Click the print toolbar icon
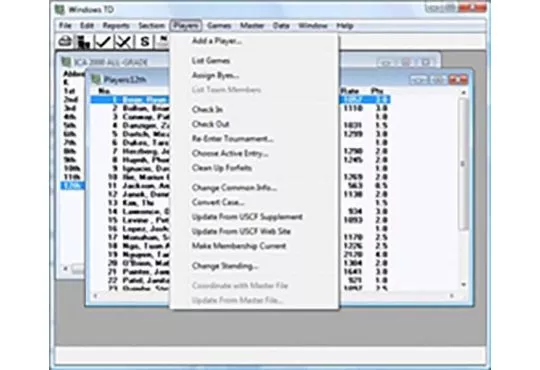 pos(65,42)
